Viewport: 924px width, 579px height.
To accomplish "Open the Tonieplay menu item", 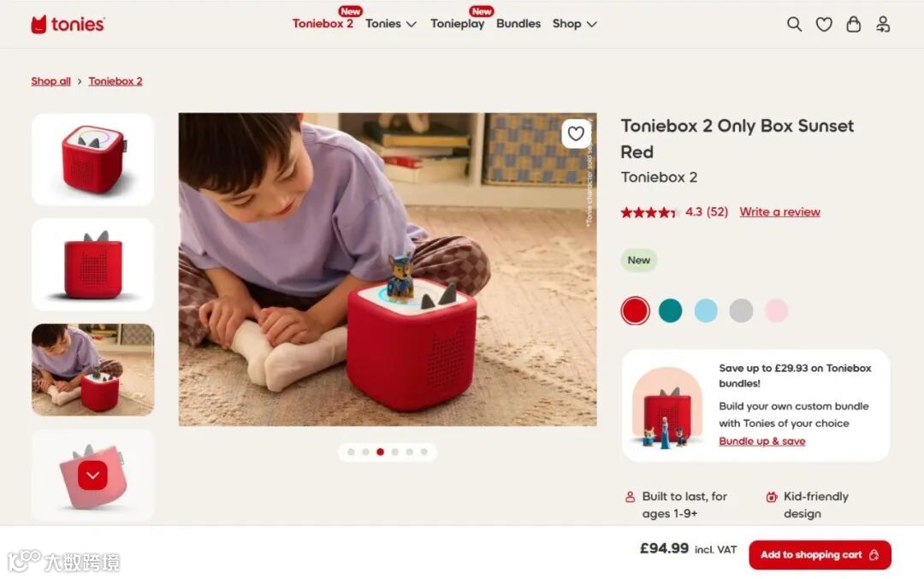I will point(457,24).
